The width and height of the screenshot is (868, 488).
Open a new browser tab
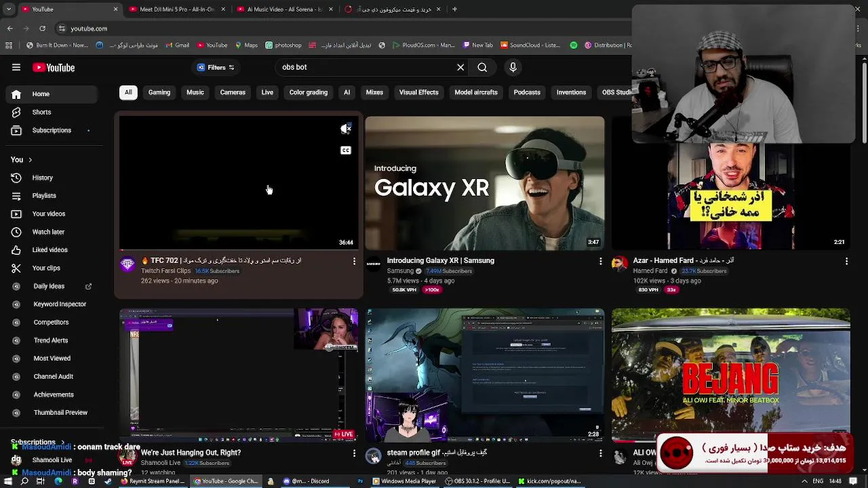[x=454, y=9]
